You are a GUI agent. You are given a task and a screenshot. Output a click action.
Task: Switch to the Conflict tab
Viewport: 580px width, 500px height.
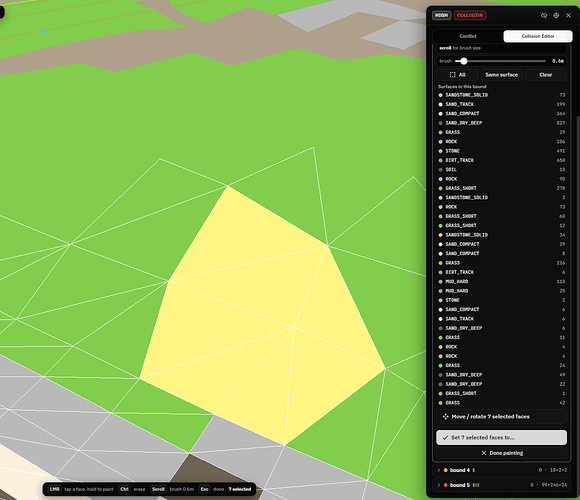[468, 36]
